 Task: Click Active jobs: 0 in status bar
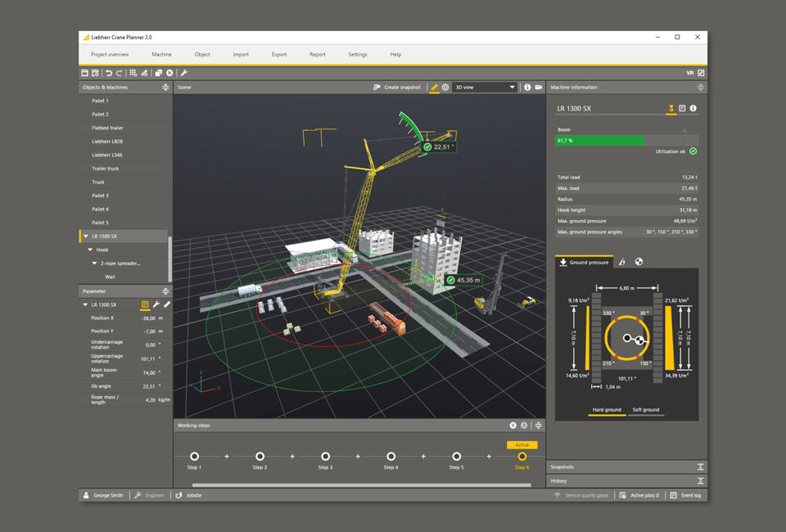[639, 495]
